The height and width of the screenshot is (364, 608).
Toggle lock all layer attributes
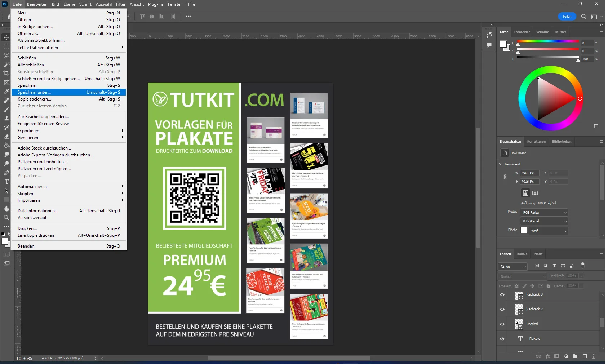[548, 286]
